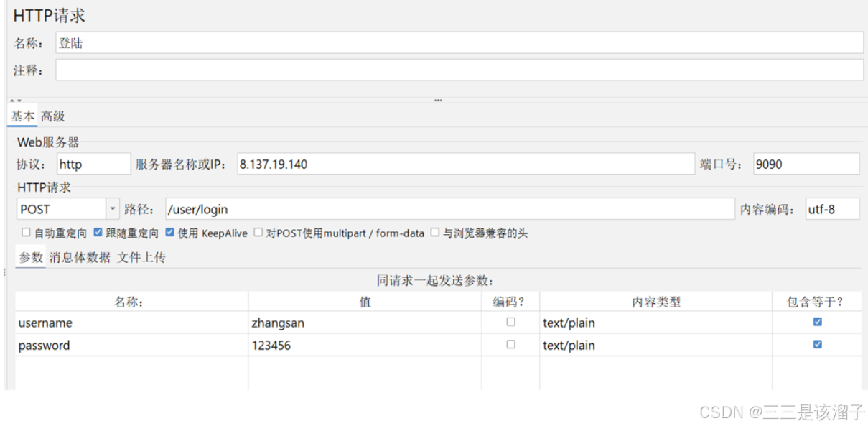Tick the 编码 checkbox for password row
Viewport: 868px width, 426px height.
(x=510, y=345)
